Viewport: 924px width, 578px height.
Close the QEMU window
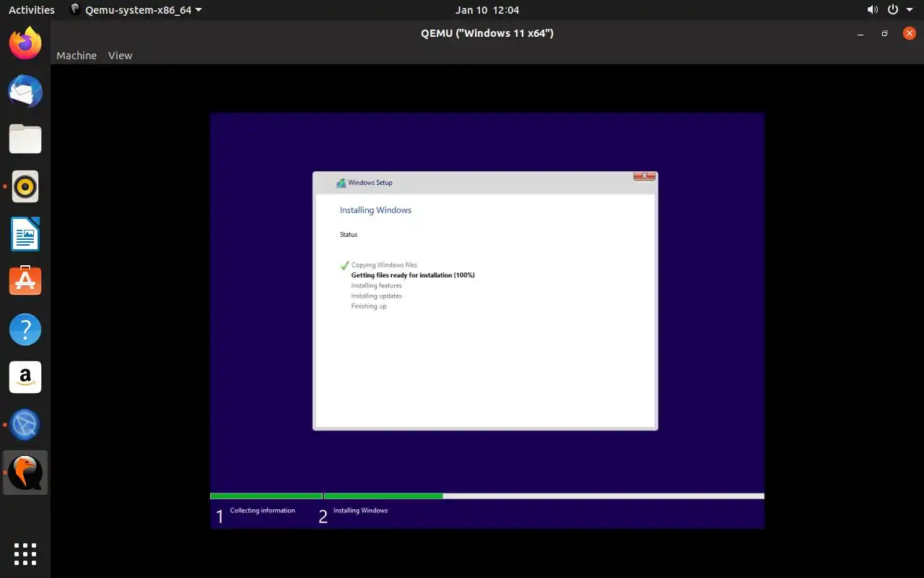(909, 34)
